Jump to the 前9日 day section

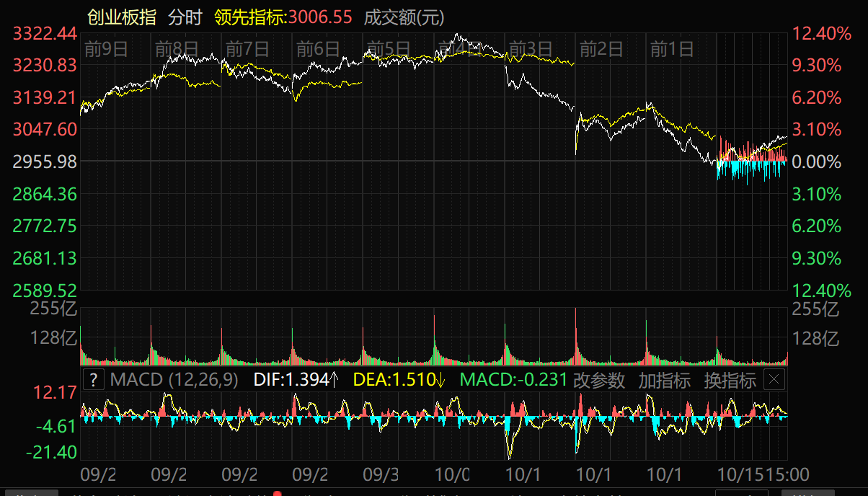click(x=107, y=49)
